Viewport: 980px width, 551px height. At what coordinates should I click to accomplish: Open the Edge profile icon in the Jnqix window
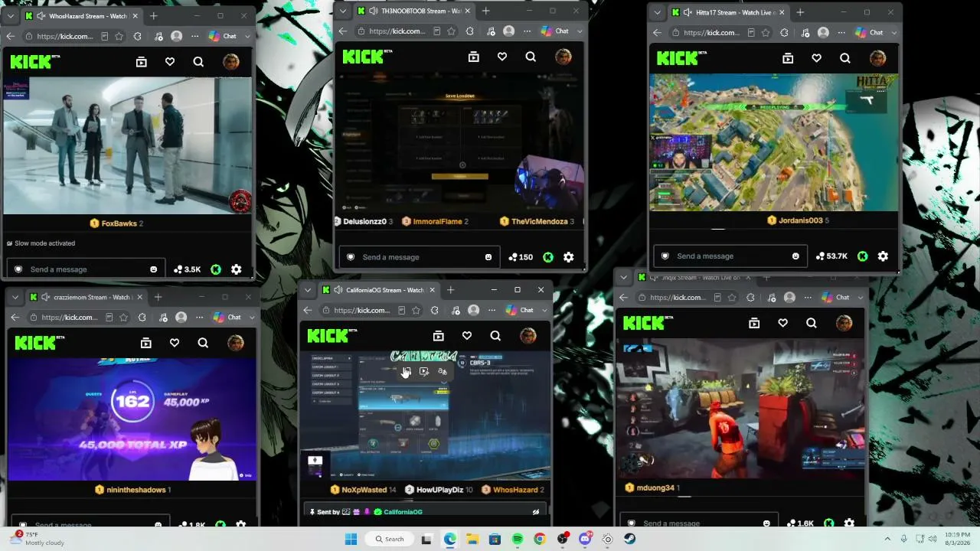[x=789, y=297]
